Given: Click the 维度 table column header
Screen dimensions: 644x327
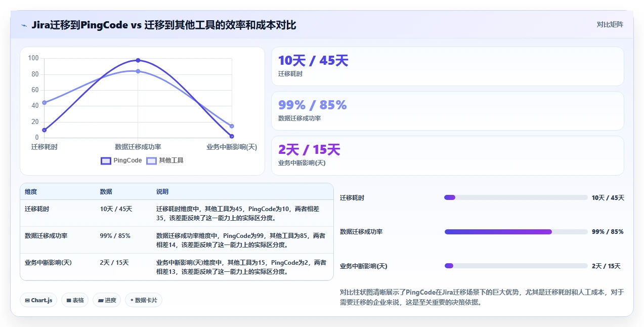Looking at the screenshot, I should tap(31, 192).
